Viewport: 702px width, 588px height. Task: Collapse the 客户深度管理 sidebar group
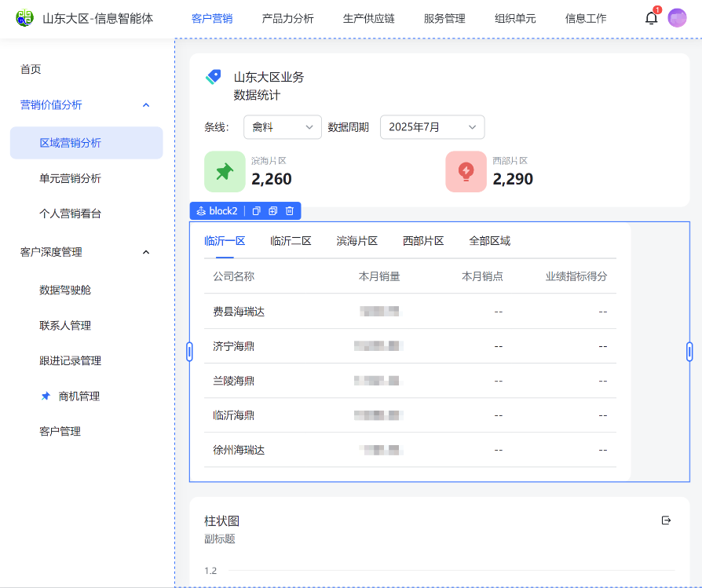146,252
